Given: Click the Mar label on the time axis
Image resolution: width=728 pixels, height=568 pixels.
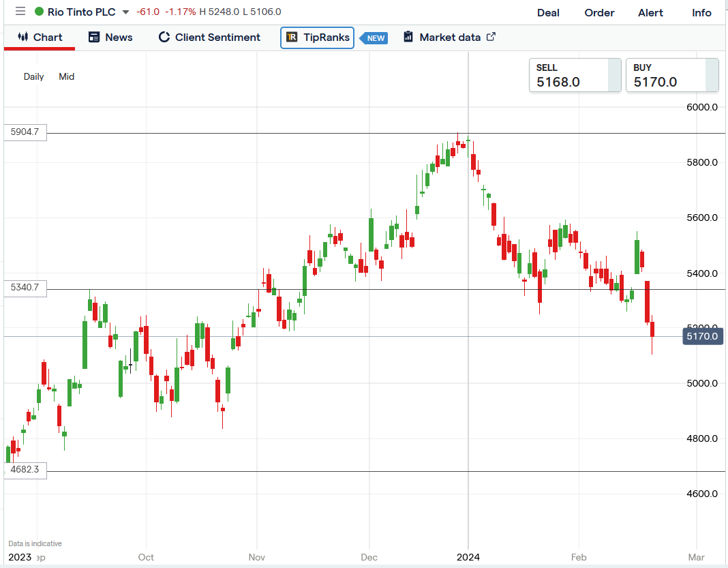Looking at the screenshot, I should tap(696, 557).
